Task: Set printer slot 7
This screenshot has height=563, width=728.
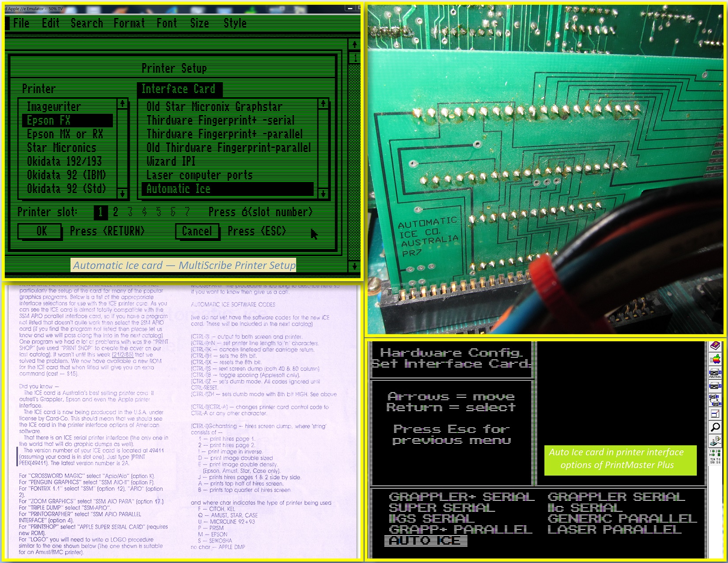Action: tap(188, 212)
